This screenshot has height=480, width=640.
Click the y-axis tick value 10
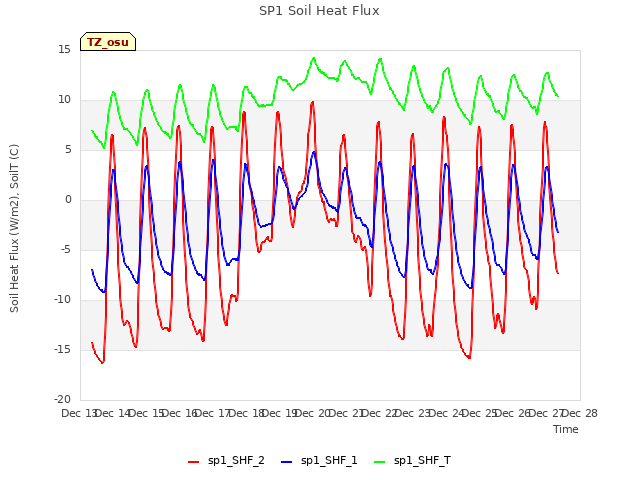64,100
